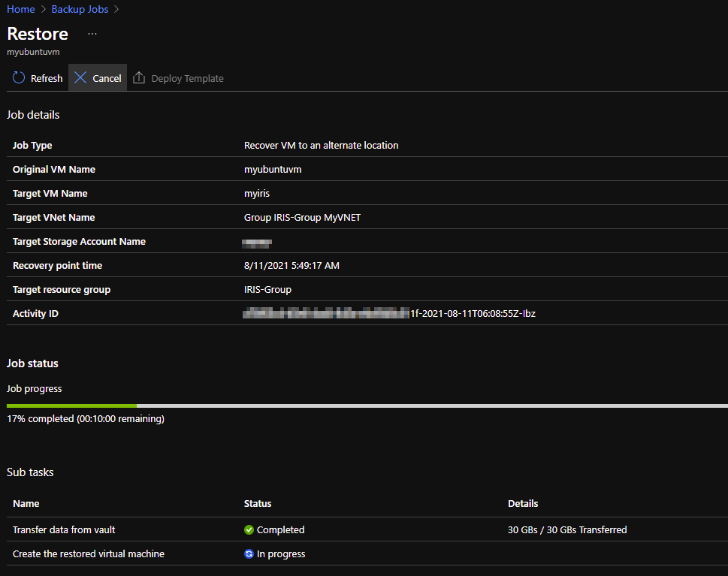This screenshot has width=728, height=576.
Task: Click the Target VM Name label
Action: click(50, 194)
